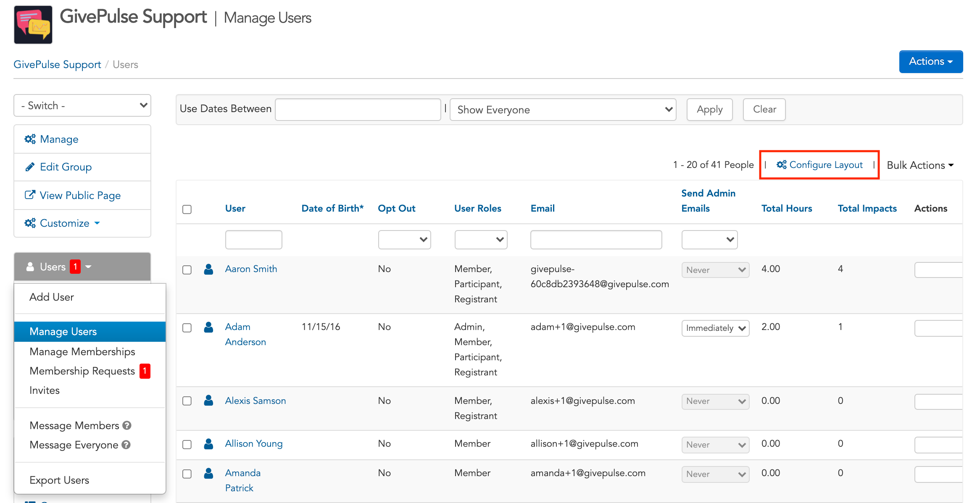The width and height of the screenshot is (980, 503).
Task: Click the Manage gears icon in the sidebar
Action: pos(30,139)
